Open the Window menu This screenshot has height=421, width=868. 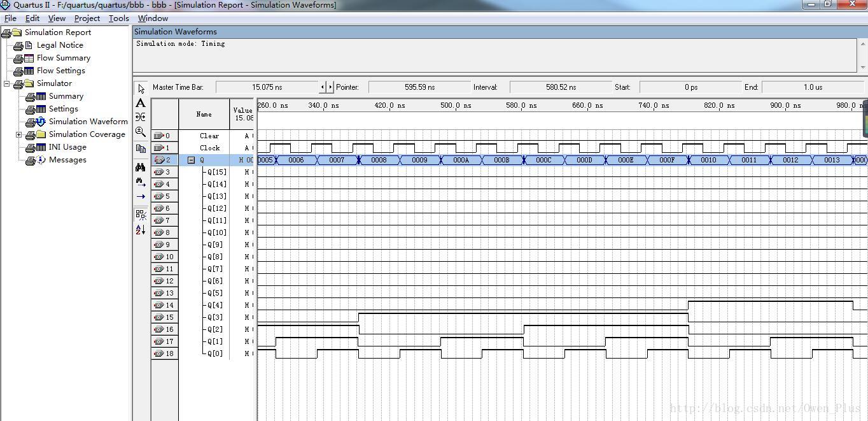(153, 18)
